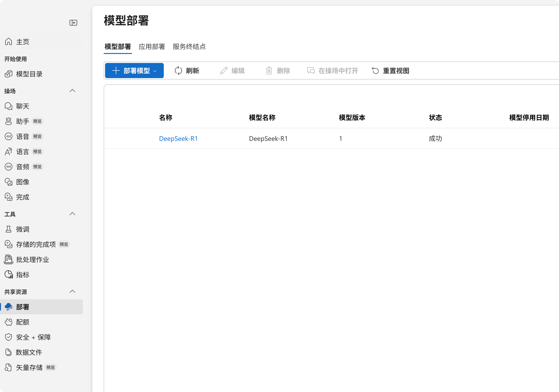This screenshot has width=559, height=392.
Task: Select 数据文件 label in sidebar
Action: click(x=29, y=352)
